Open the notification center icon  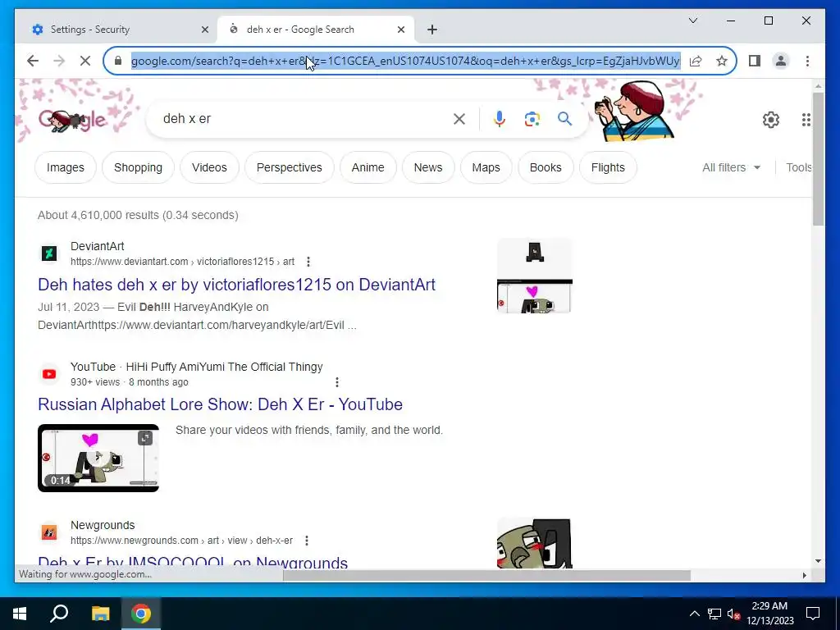pos(813,614)
